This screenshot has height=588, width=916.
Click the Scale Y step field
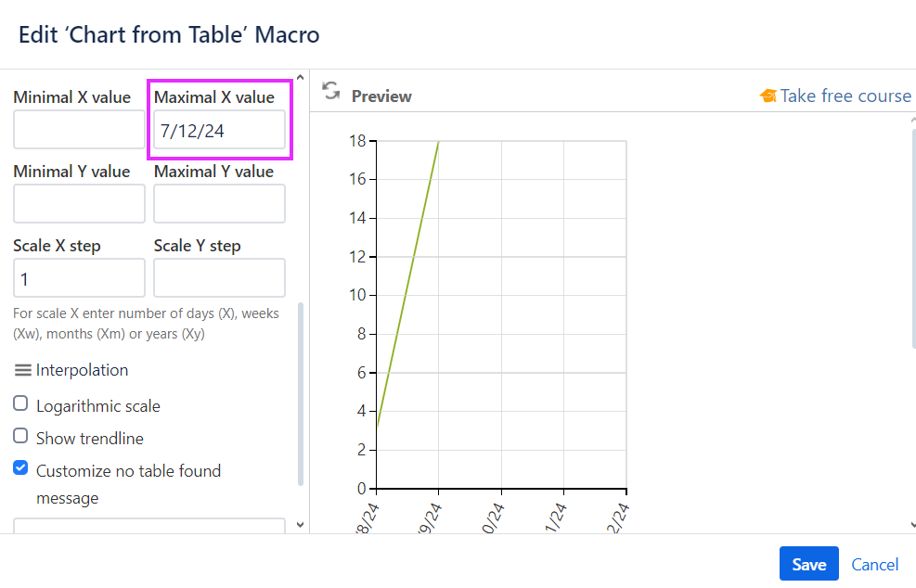[x=219, y=277]
